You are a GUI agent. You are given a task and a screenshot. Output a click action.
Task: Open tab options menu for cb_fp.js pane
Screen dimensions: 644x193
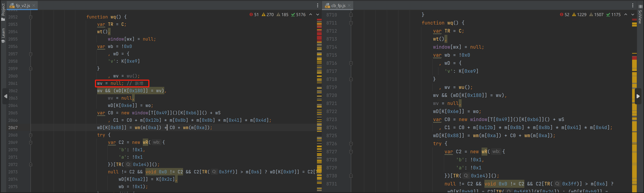[633, 5]
